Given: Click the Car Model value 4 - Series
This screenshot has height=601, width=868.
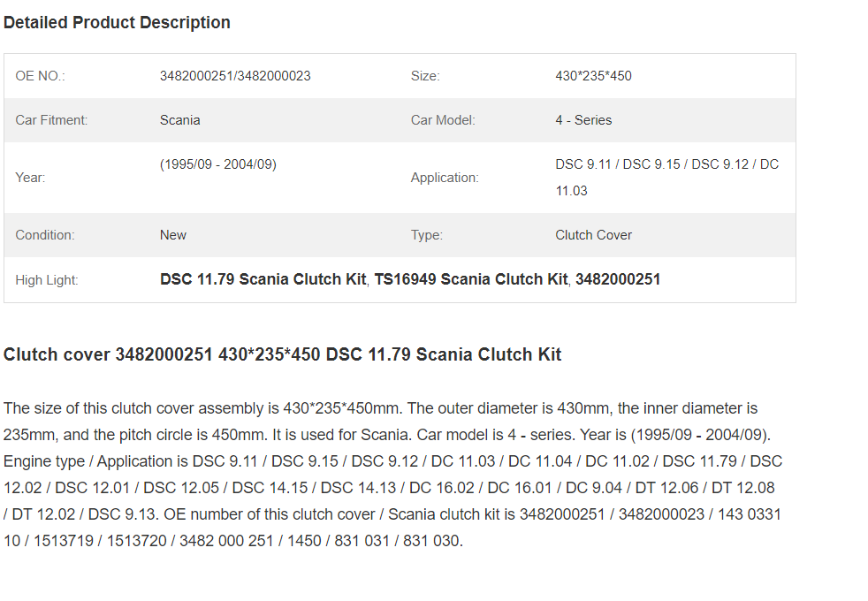Looking at the screenshot, I should [583, 120].
